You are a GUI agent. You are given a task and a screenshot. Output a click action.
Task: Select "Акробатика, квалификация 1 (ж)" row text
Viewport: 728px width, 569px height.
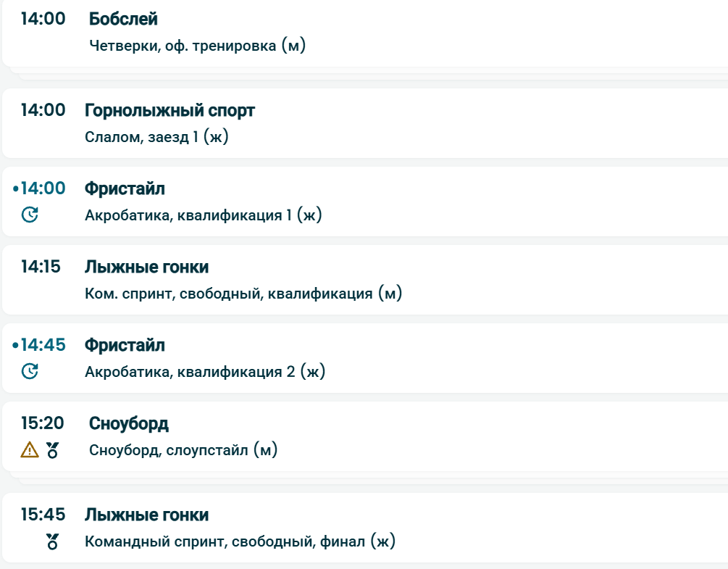(203, 215)
